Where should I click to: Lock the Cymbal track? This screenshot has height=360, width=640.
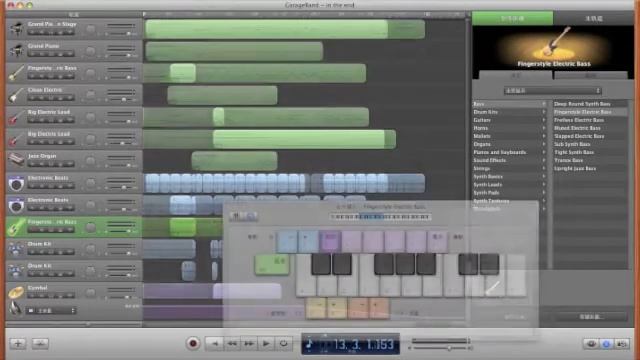click(x=61, y=296)
